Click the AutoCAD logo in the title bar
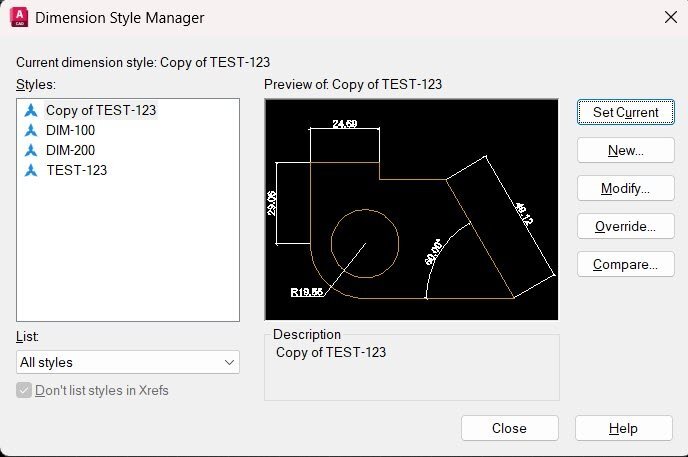This screenshot has height=457, width=688. [x=17, y=17]
